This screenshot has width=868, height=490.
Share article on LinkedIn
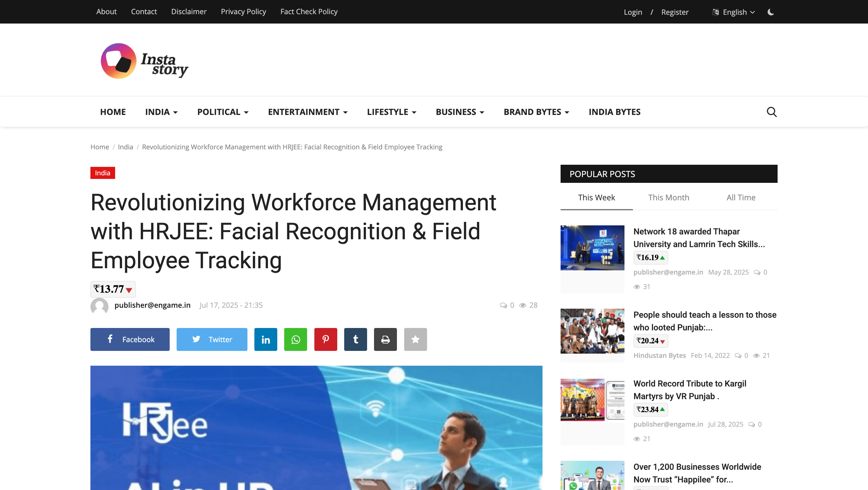pos(266,339)
